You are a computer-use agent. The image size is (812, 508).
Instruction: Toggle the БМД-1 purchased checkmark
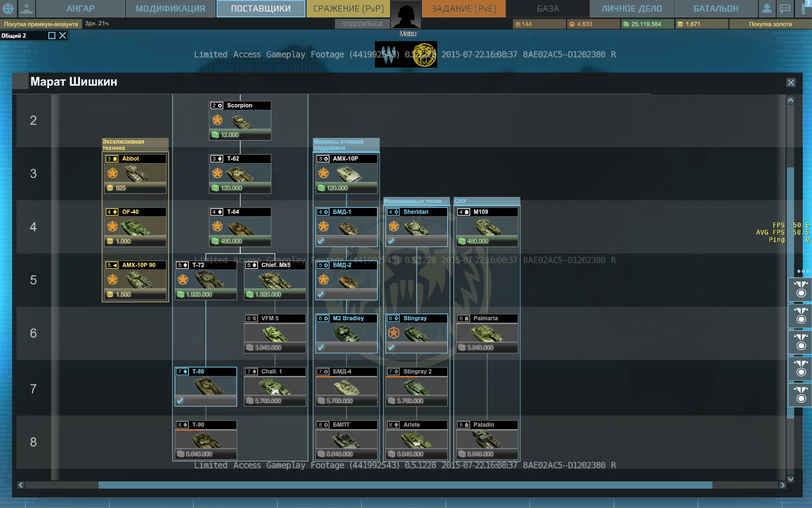point(321,241)
